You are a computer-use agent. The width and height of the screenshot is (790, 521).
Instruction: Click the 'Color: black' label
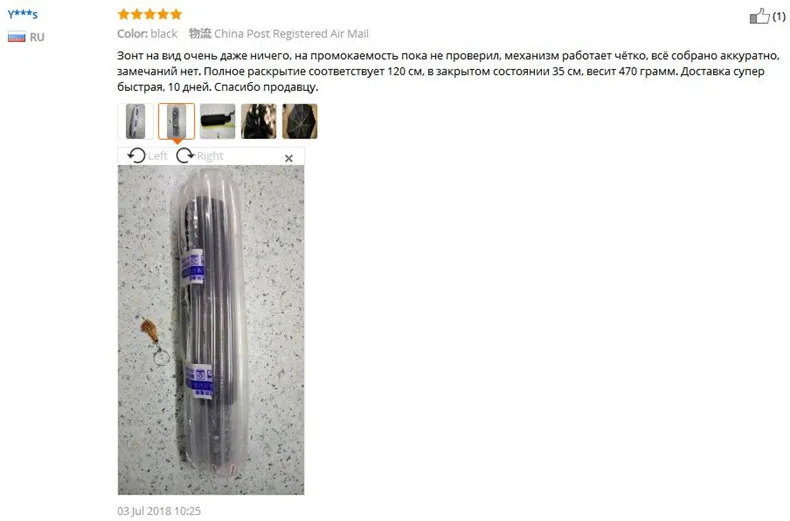147,34
